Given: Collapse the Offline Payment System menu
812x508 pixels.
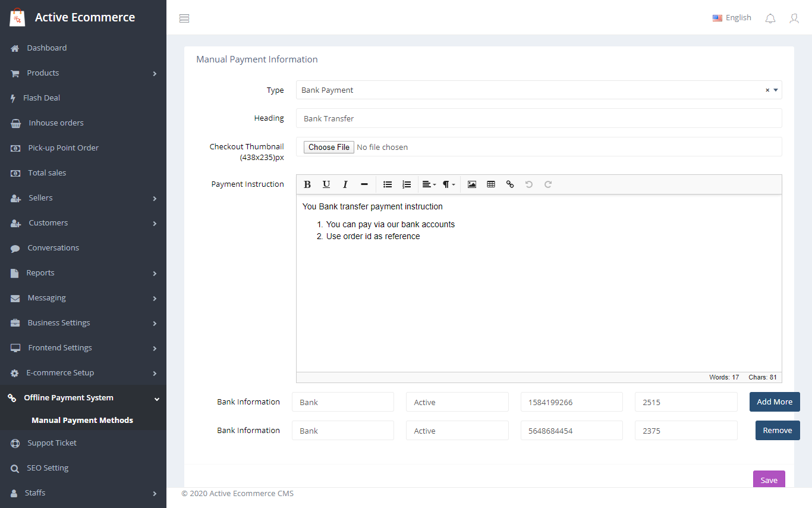Looking at the screenshot, I should click(83, 398).
